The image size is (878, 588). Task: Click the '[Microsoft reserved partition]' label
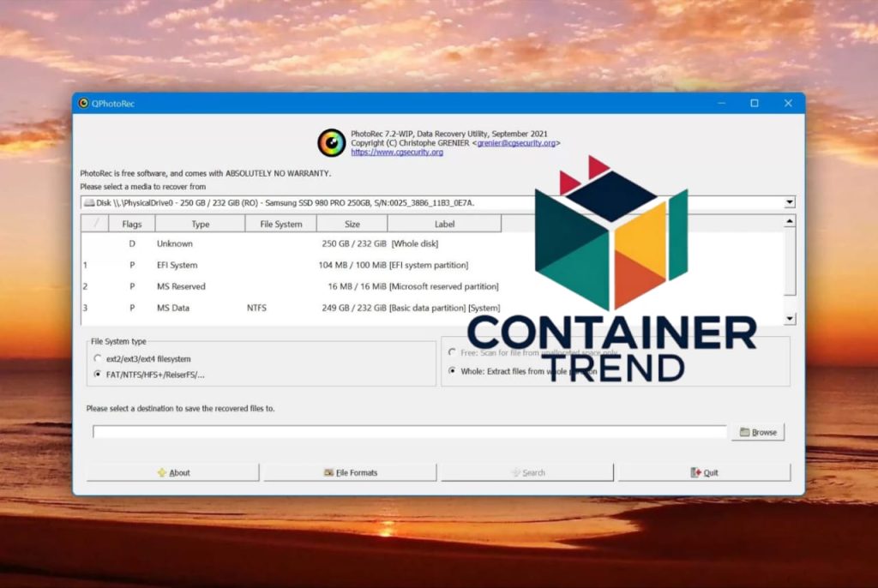pos(443,286)
